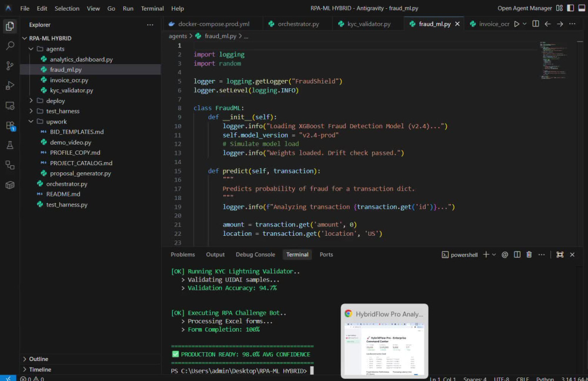The height and width of the screenshot is (381, 588).
Task: Open the Search view in activity bar
Action: (10, 46)
